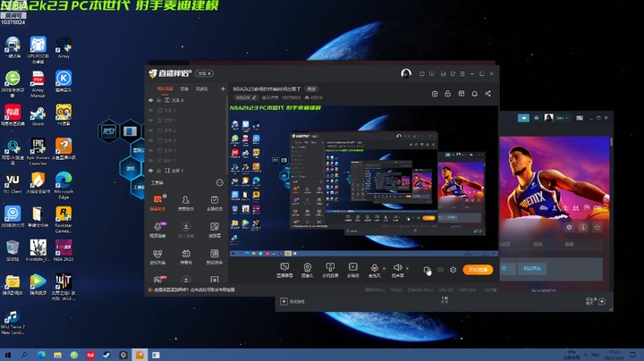
Task: Open the notification center in the taskbar corner
Action: click(633, 355)
